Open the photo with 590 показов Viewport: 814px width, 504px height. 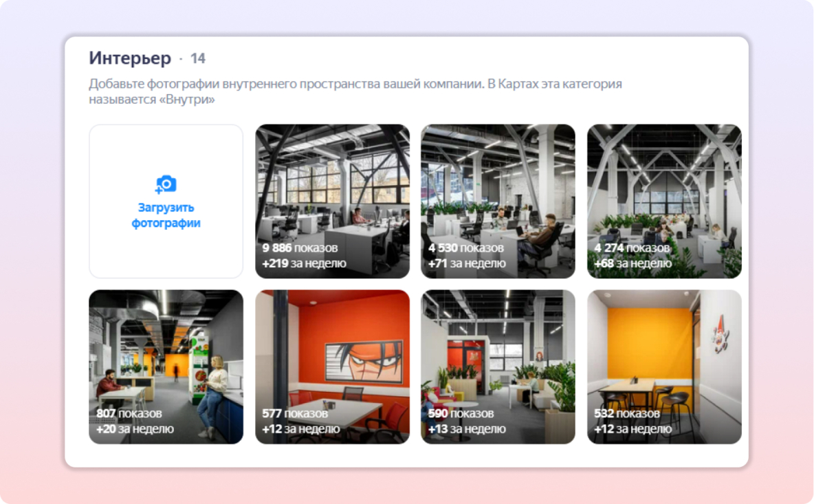coord(498,367)
